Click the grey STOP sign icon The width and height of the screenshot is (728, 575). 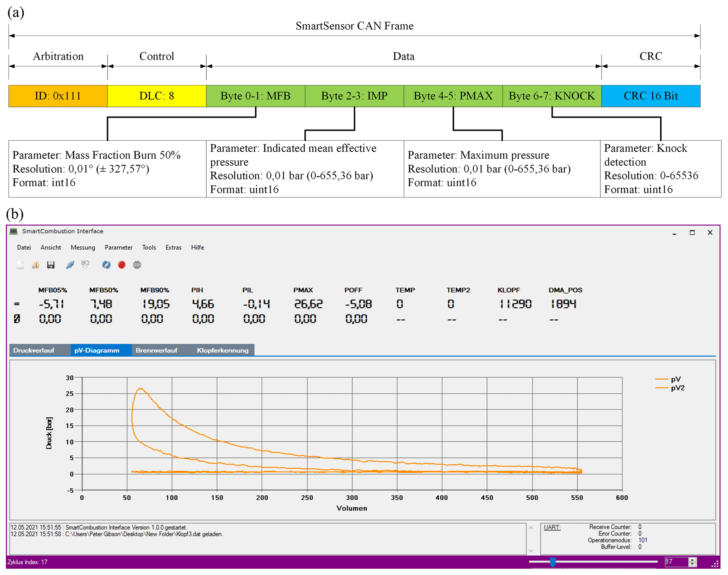tap(137, 265)
